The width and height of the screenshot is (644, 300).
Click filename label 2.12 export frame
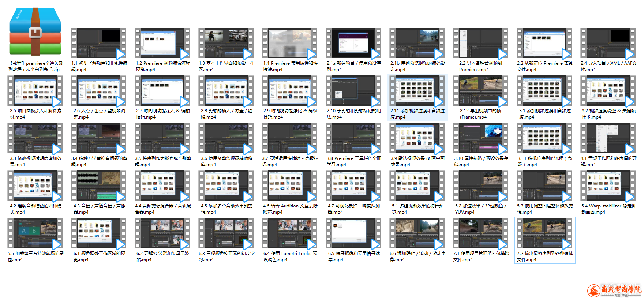[480, 114]
